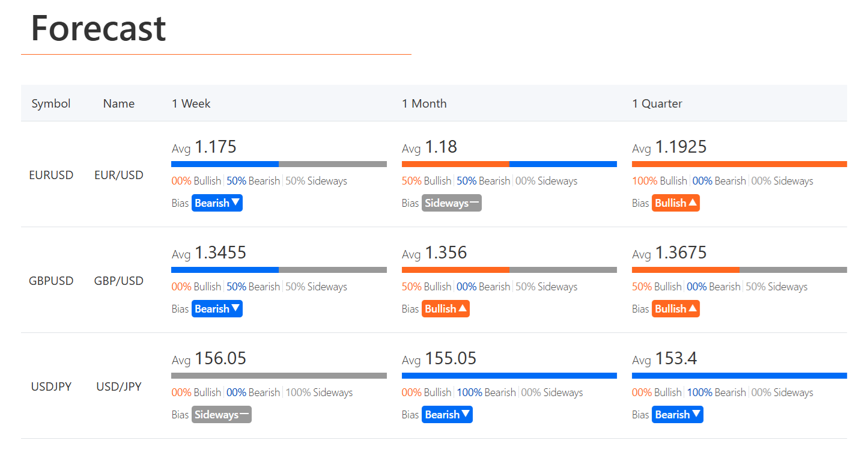
Task: Click the EUR/USD 1 Month sentiment bar
Action: 509,164
